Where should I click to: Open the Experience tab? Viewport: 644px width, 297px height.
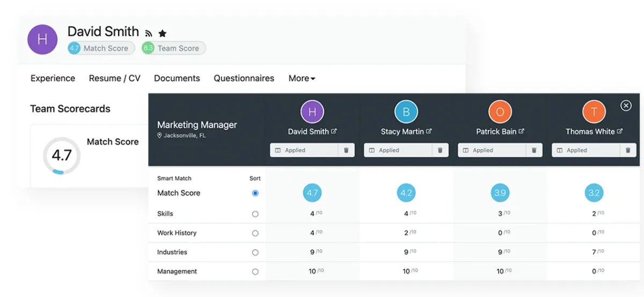[x=53, y=78]
